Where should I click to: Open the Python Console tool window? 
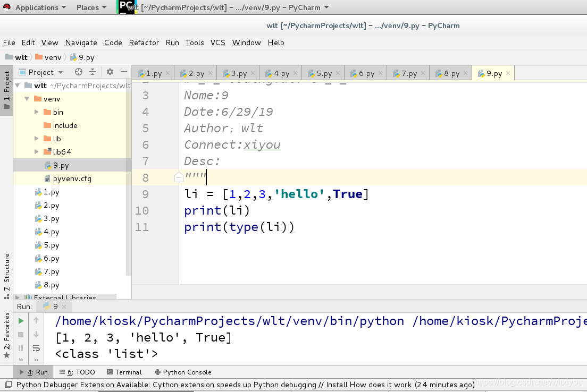[183, 372]
